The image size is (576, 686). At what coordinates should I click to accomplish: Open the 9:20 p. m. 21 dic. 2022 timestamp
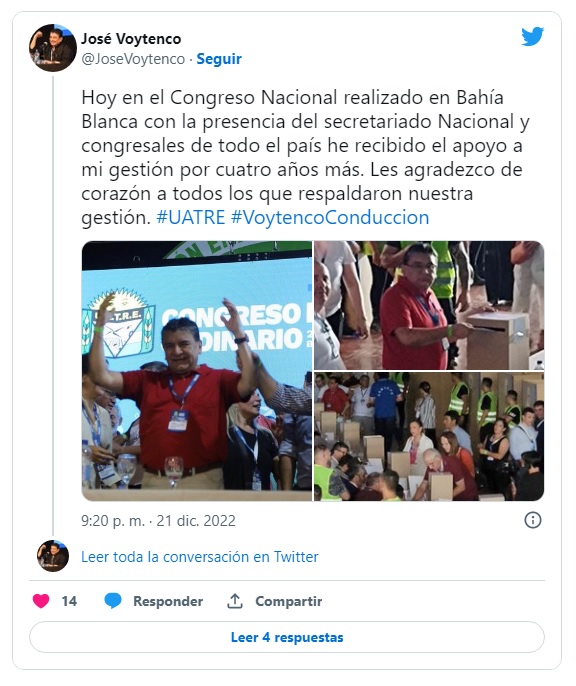(158, 521)
